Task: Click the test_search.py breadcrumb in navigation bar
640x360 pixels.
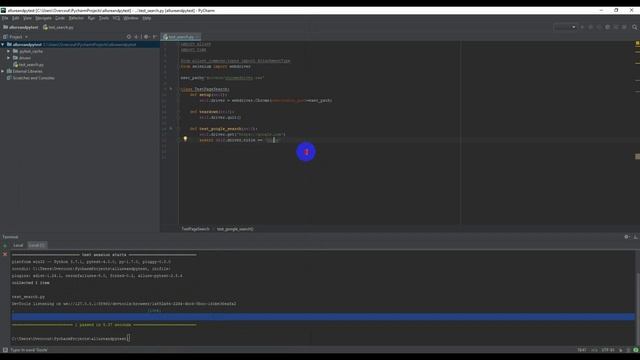Action: point(58,27)
